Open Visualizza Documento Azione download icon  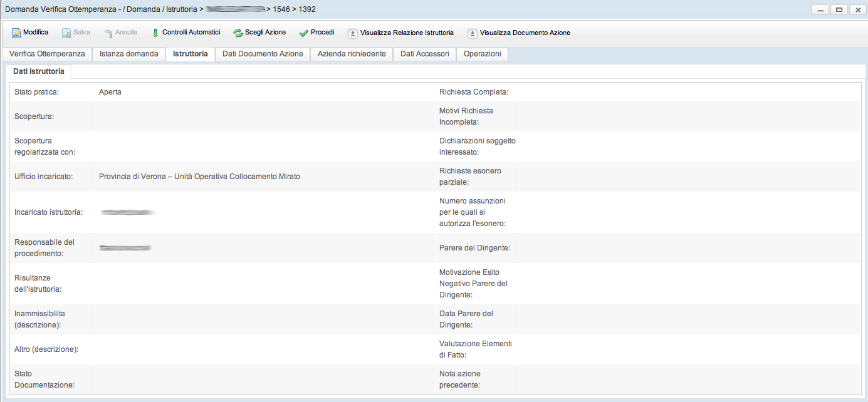[473, 33]
